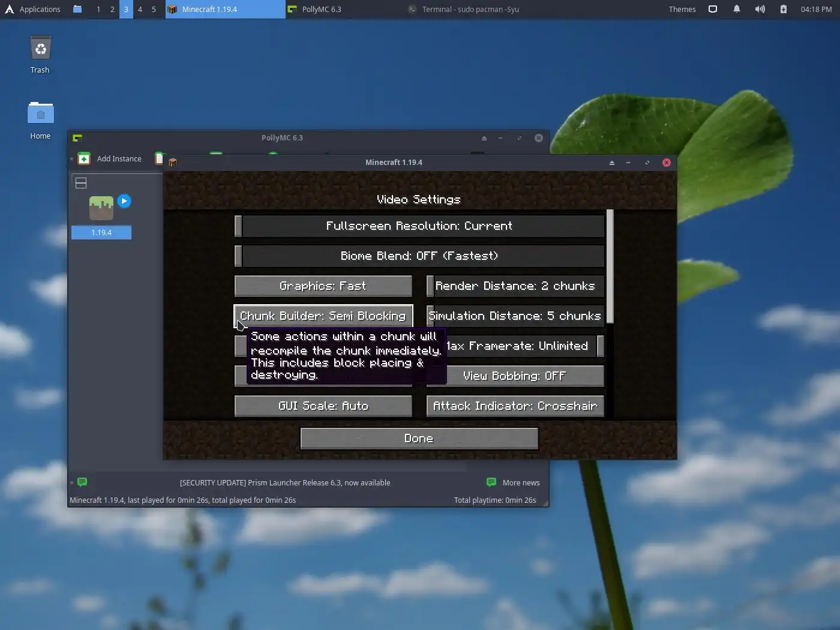
Task: Select the 1.19.4 instance label
Action: pos(101,232)
